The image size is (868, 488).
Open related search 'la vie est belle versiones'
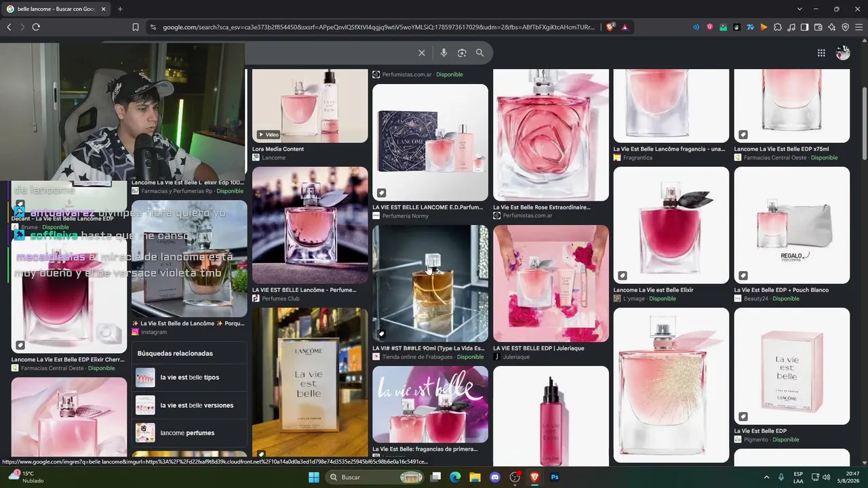189,405
